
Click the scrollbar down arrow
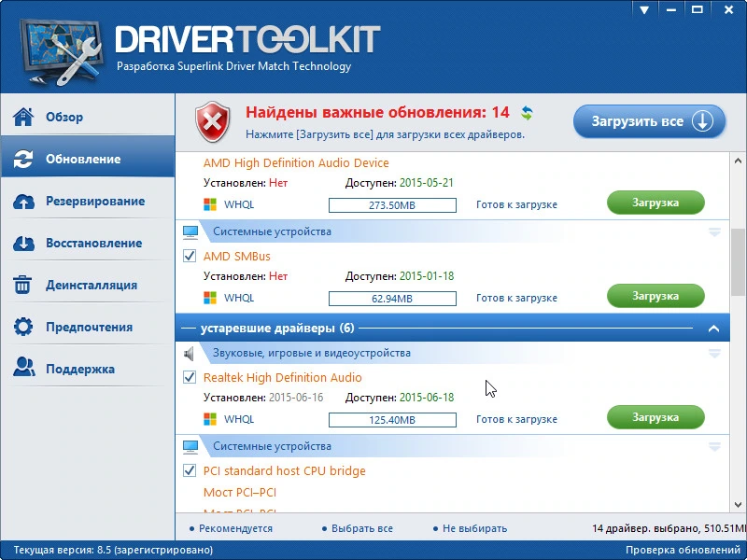738,505
